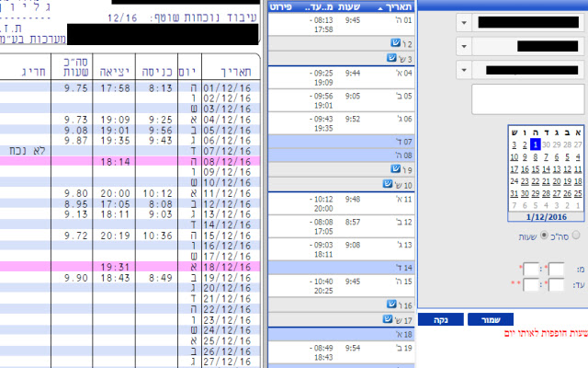Select list row 11 א' with 9:48 hours
This screenshot has width=588, height=368.
[341, 204]
